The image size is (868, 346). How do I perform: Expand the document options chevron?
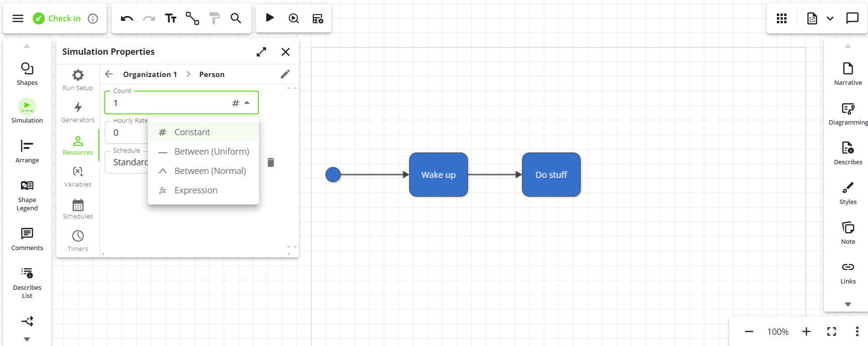click(x=830, y=18)
